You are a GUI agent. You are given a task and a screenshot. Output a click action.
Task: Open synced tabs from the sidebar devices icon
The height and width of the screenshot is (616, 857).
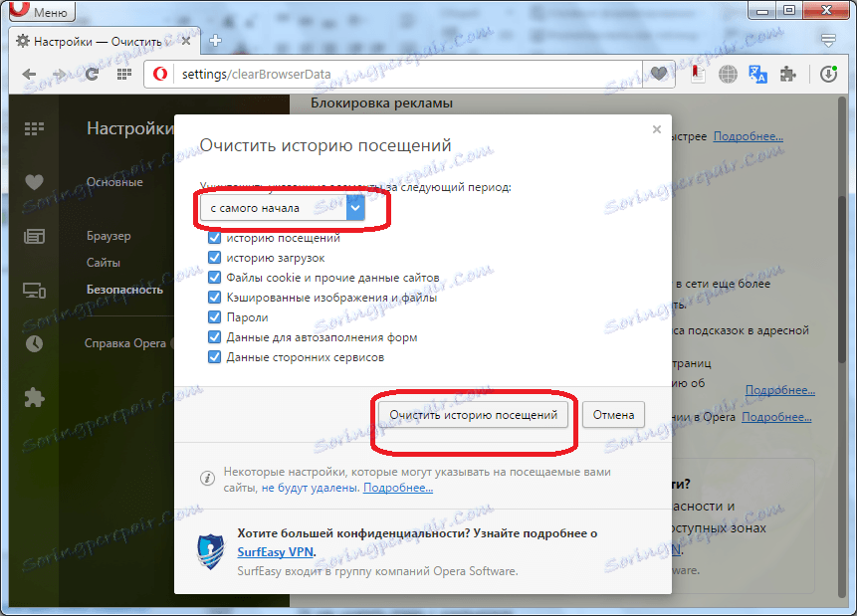(x=34, y=291)
